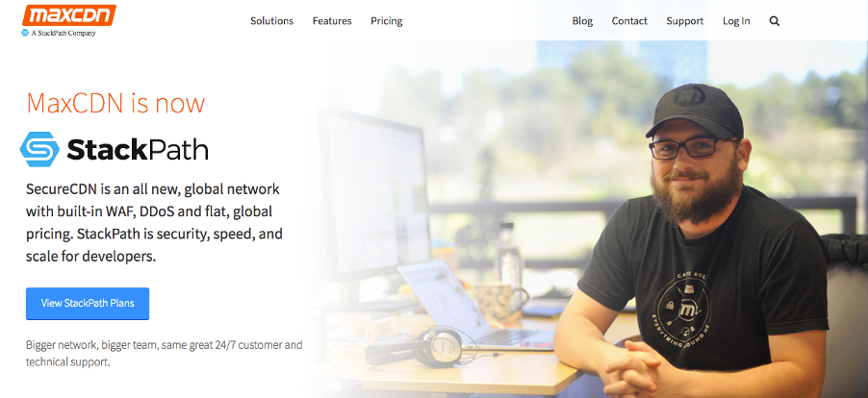The image size is (868, 398).
Task: Go to the Pricing page
Action: [387, 21]
